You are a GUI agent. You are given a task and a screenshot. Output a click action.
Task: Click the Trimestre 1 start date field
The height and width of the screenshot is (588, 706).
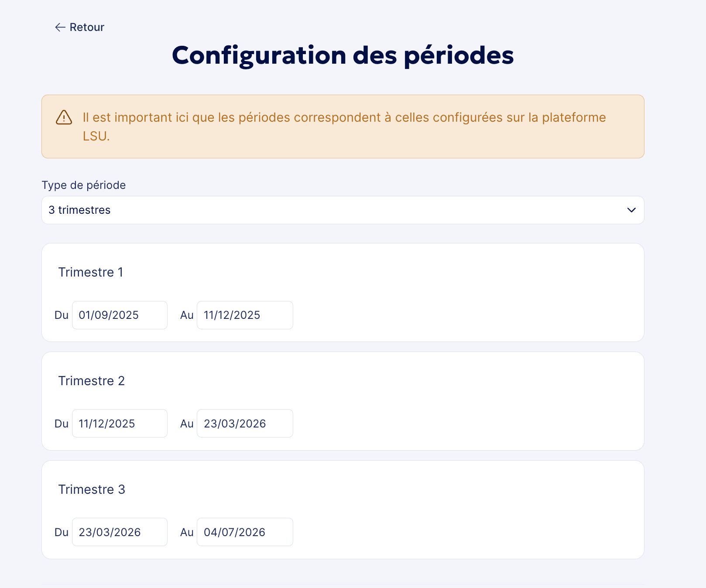coord(120,315)
